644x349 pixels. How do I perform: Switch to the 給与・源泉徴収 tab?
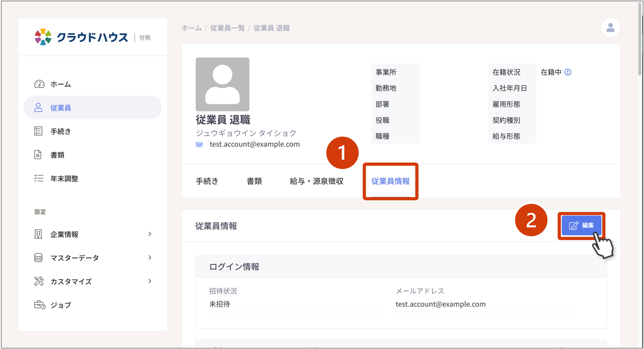point(317,181)
